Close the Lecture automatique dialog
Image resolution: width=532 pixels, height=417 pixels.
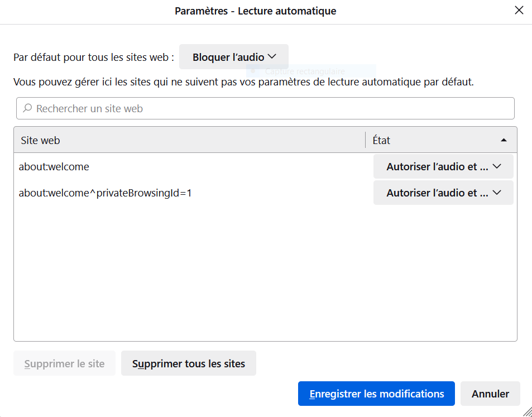pyautogui.click(x=519, y=11)
